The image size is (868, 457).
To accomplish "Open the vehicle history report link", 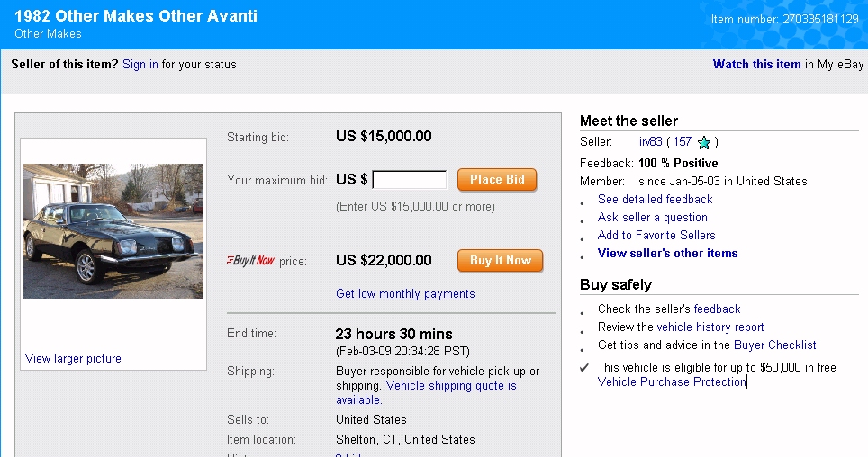I will coord(710,327).
